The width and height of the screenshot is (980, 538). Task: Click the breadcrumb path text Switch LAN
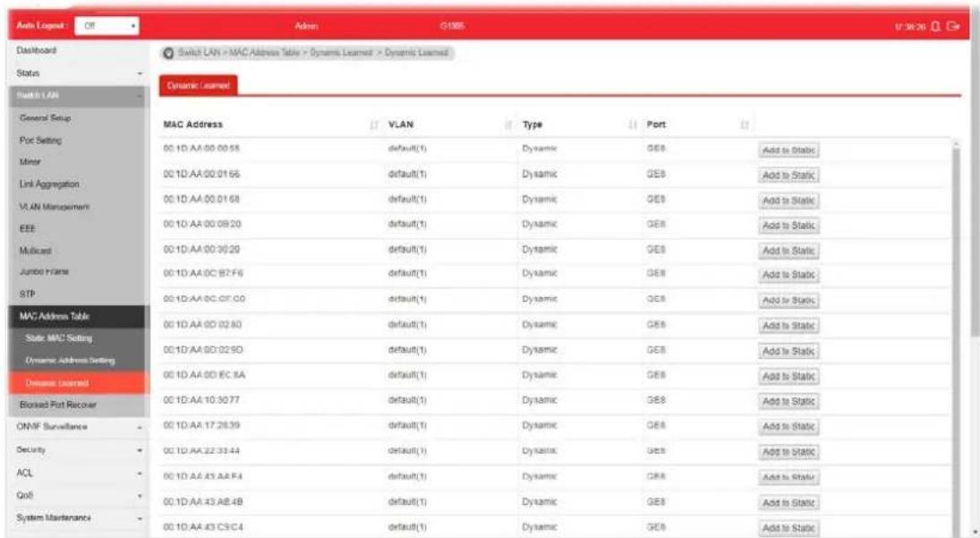point(200,53)
